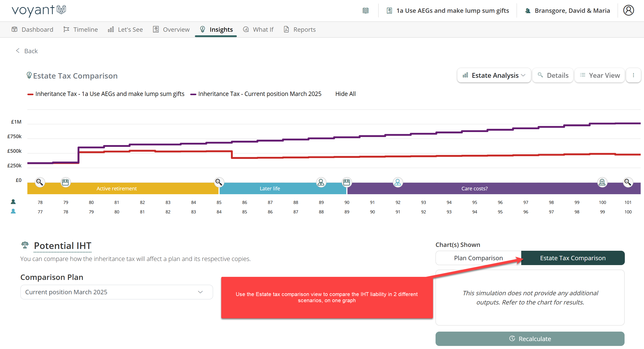Viewport: 644px width, 349px height.
Task: Expand the Estate Analysis dropdown
Action: point(494,75)
